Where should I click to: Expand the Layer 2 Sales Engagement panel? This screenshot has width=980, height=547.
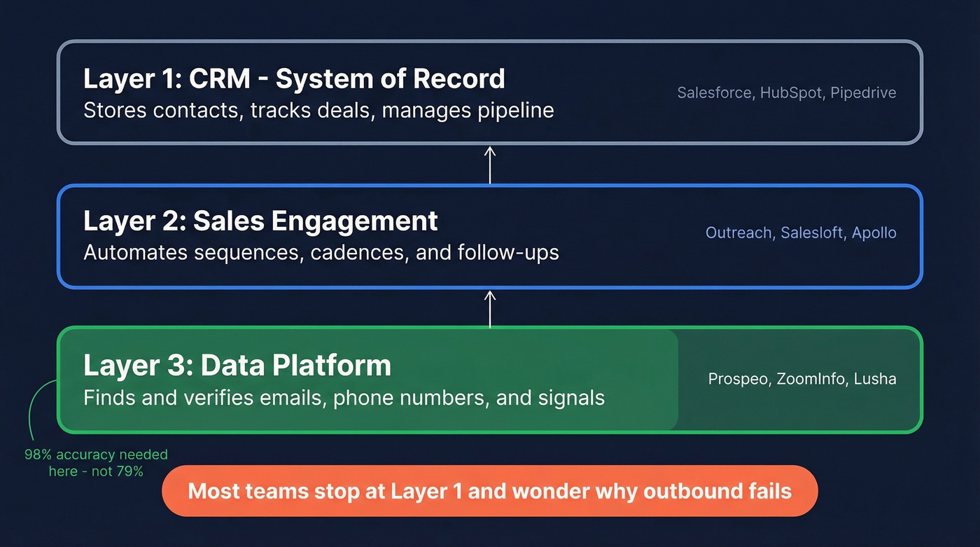(490, 236)
